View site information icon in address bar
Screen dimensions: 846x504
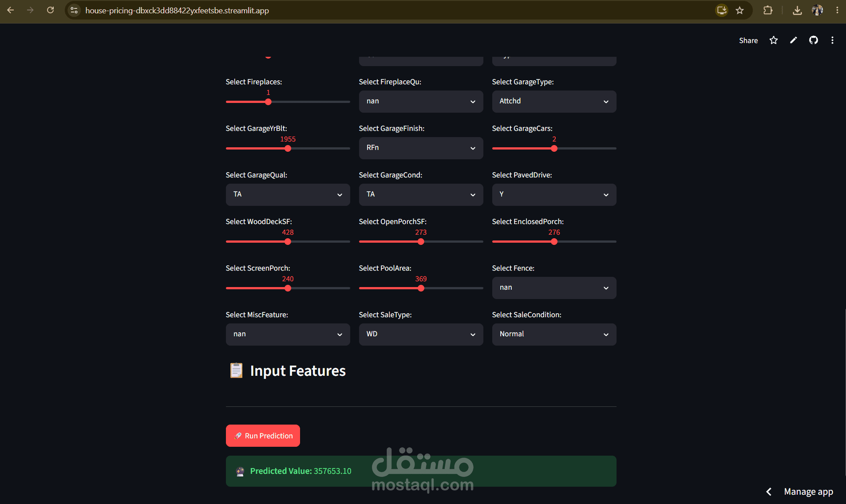74,10
